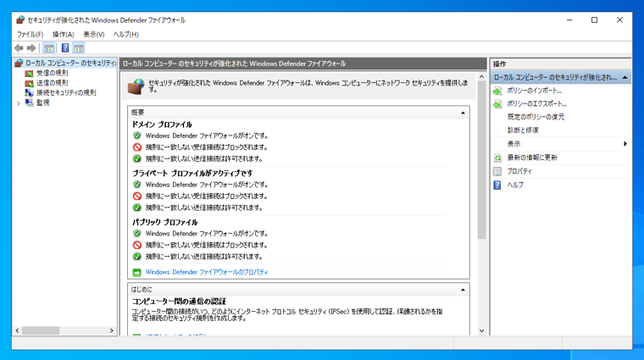Collapse the 概要 section

pos(463,113)
